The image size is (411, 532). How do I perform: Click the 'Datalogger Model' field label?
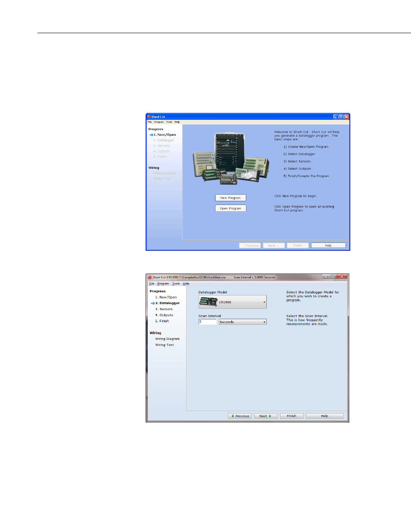click(x=212, y=292)
